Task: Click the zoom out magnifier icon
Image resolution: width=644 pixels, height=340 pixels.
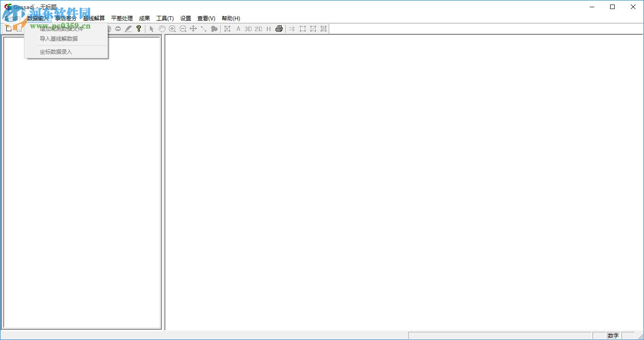Action: pos(183,29)
